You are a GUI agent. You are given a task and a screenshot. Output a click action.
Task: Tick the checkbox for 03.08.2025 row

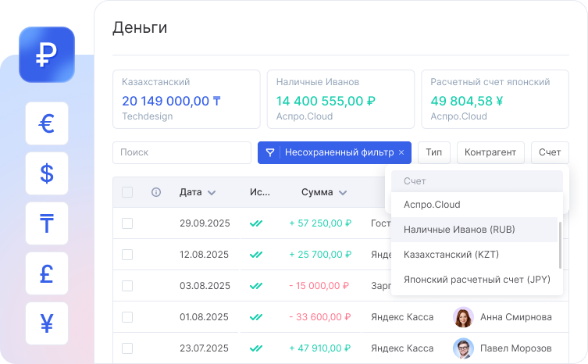coord(127,286)
